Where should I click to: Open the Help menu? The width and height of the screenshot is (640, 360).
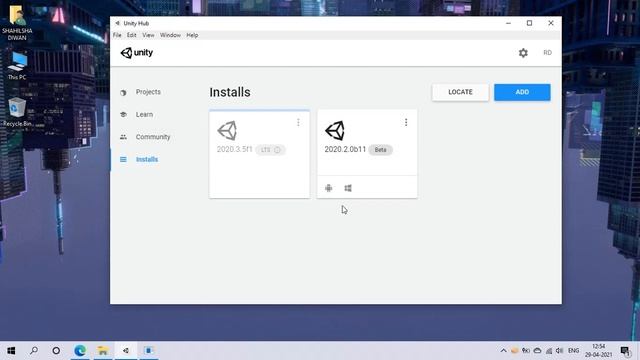click(x=192, y=35)
